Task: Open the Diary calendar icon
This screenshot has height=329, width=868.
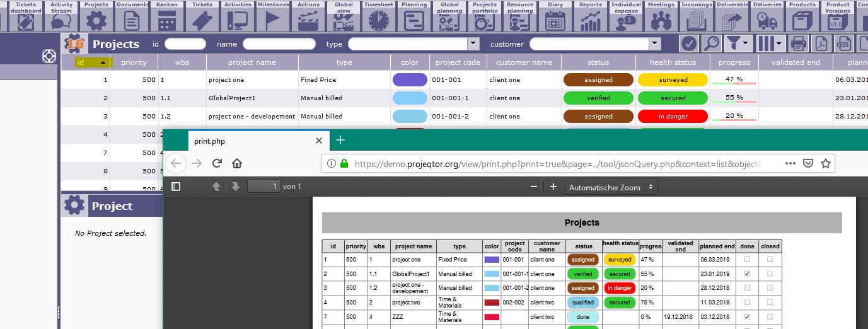Action: 555,20
